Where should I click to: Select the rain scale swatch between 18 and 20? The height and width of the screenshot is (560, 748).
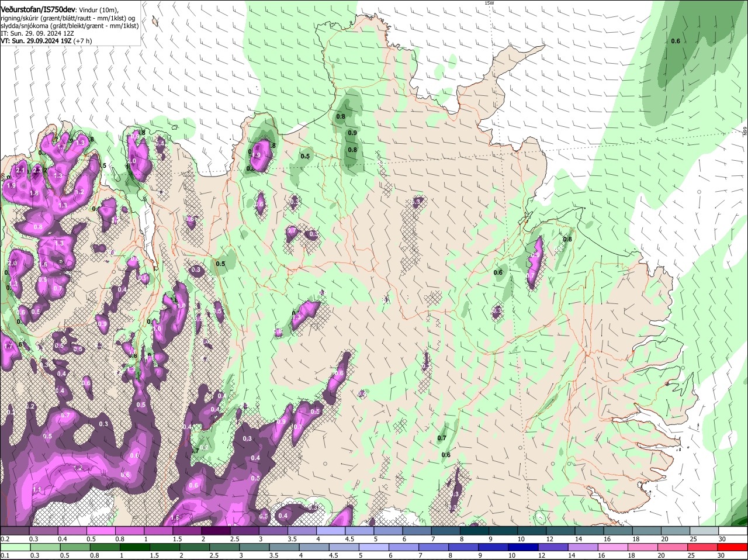(643, 547)
